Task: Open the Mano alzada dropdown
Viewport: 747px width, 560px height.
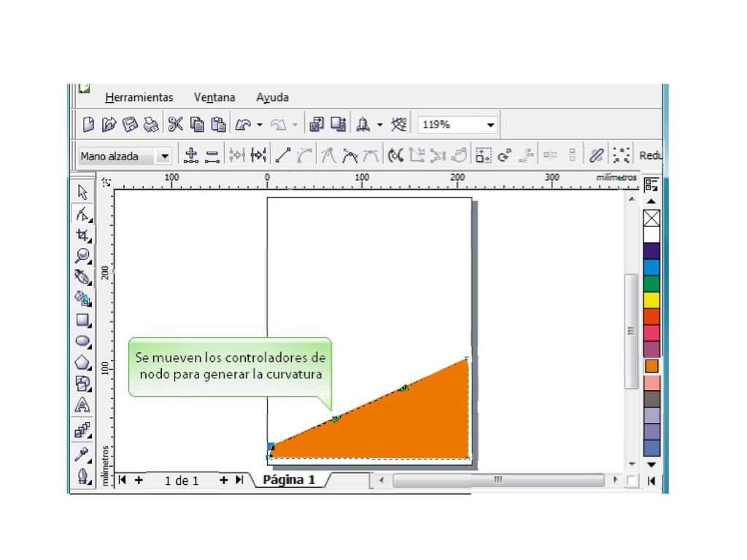Action: point(164,156)
